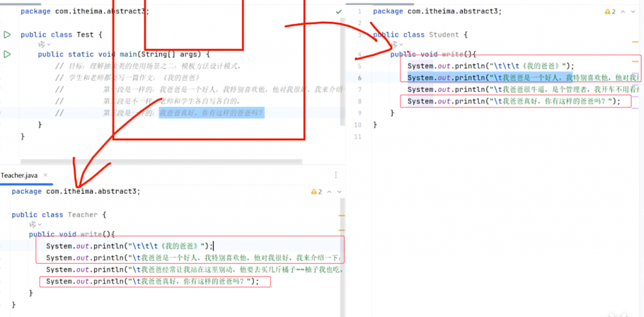
Task: Expand the author hint above write in Student
Action: [397, 45]
